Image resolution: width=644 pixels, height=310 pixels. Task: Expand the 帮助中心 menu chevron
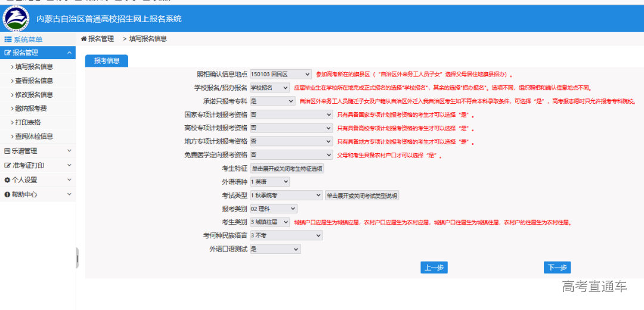tap(69, 194)
